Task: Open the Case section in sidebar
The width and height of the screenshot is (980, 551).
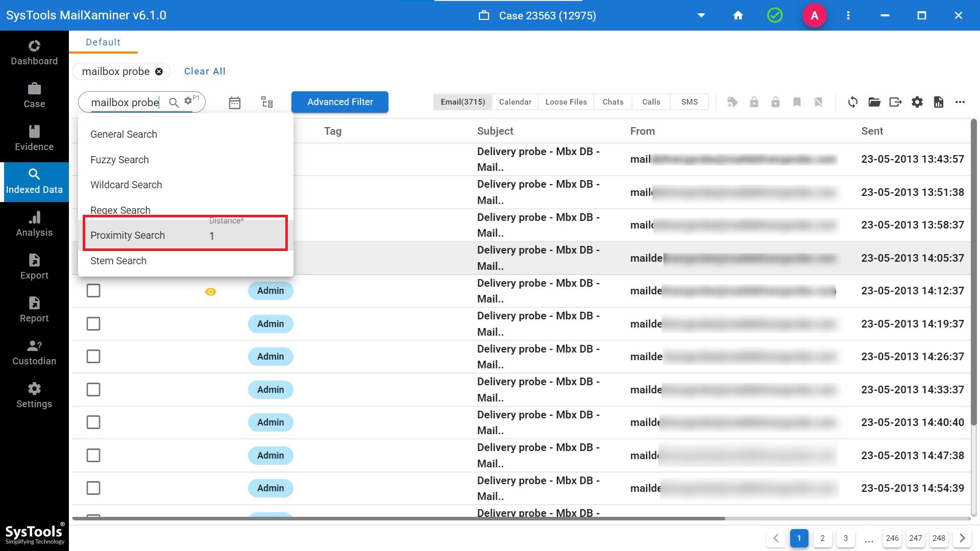Action: [34, 95]
